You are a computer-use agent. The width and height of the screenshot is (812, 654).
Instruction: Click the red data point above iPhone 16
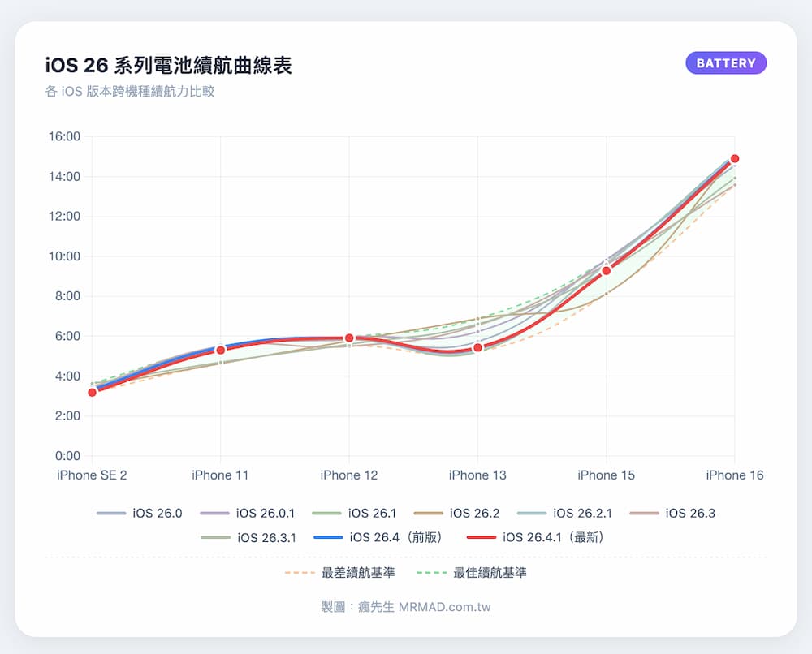pos(734,159)
